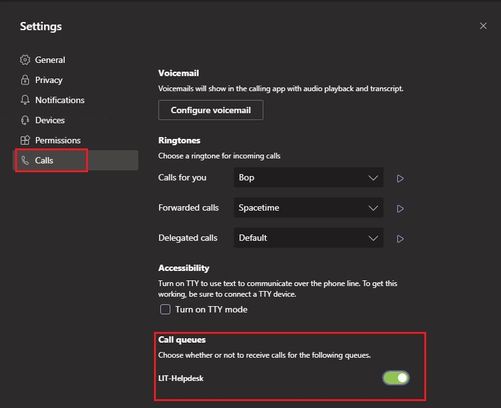Viewport: 501px width, 408px height.
Task: Click the Configure voicemail button
Action: pyautogui.click(x=211, y=110)
